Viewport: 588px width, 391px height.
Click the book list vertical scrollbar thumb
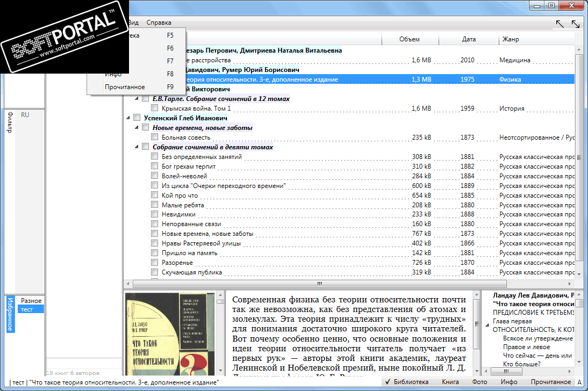[579, 158]
